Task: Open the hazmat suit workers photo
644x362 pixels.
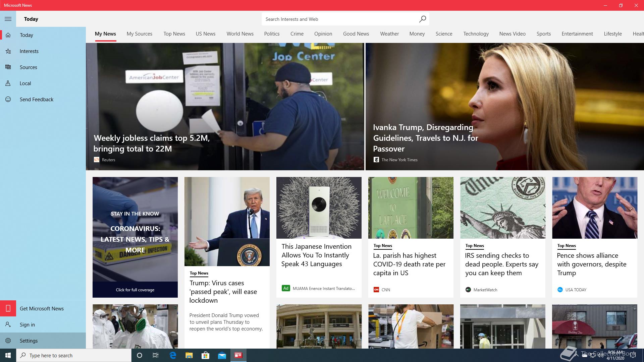Action: [135, 326]
